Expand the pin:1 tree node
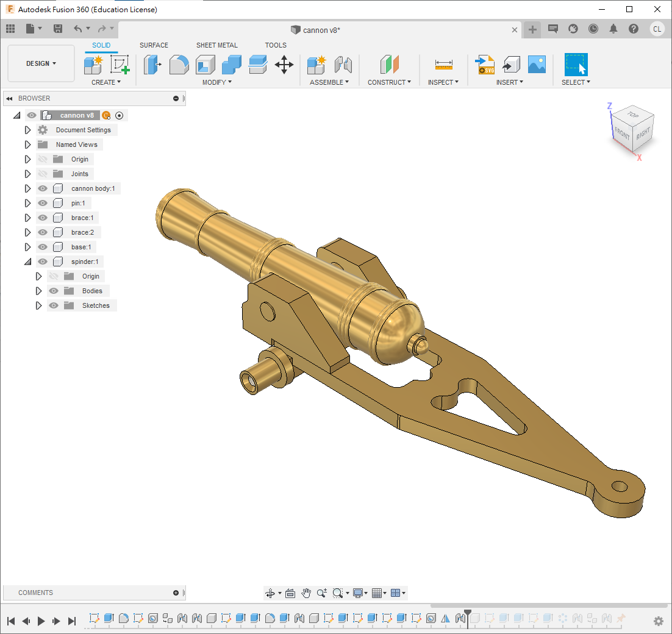672x634 pixels. pyautogui.click(x=27, y=203)
